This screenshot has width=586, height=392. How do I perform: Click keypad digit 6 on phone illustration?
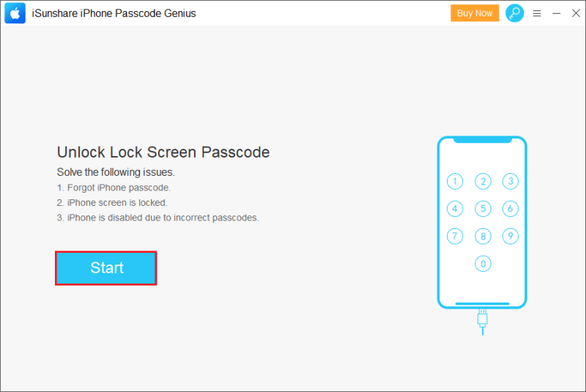[511, 209]
